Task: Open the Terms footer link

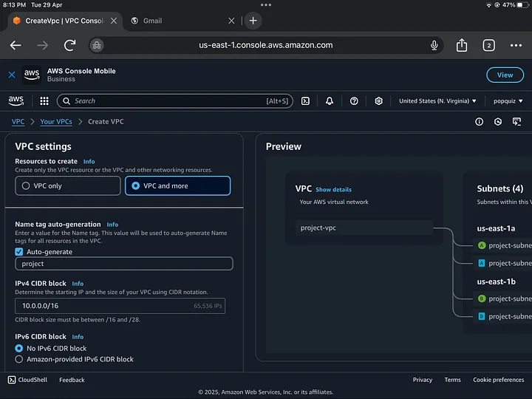Action: pos(453,380)
